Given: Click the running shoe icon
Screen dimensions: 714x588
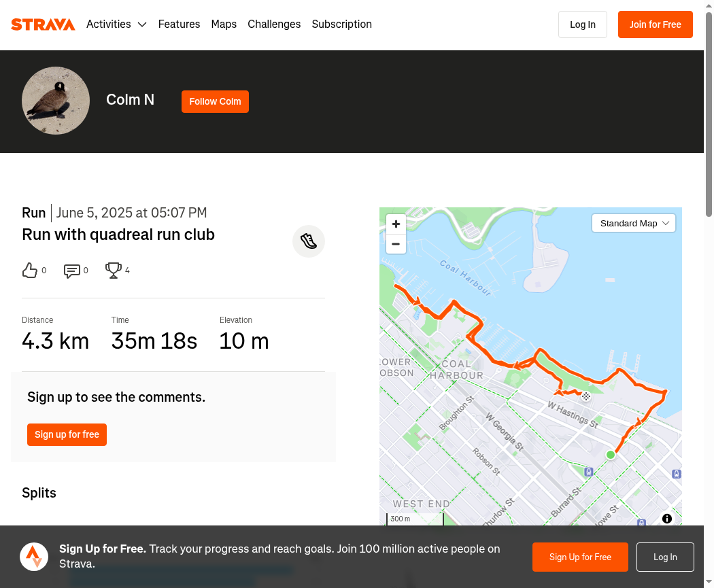Looking at the screenshot, I should point(309,241).
